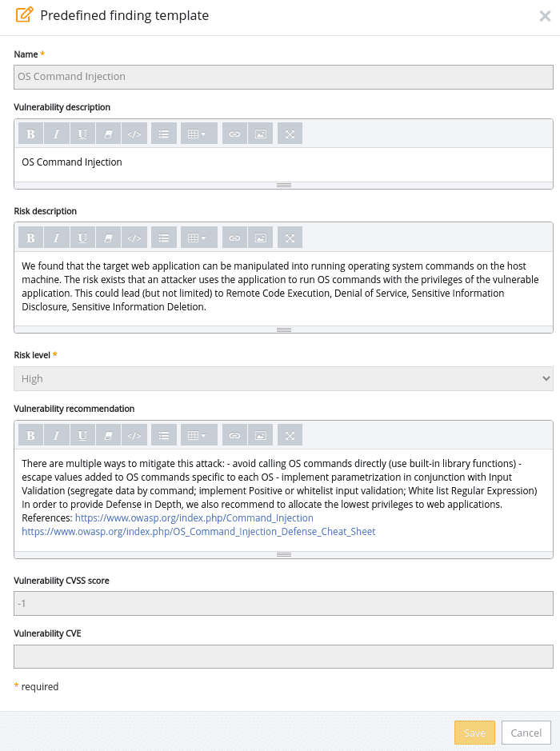Image resolution: width=560 pixels, height=751 pixels.
Task: Open code view in Vulnerability description toolbar
Action: 134,134
